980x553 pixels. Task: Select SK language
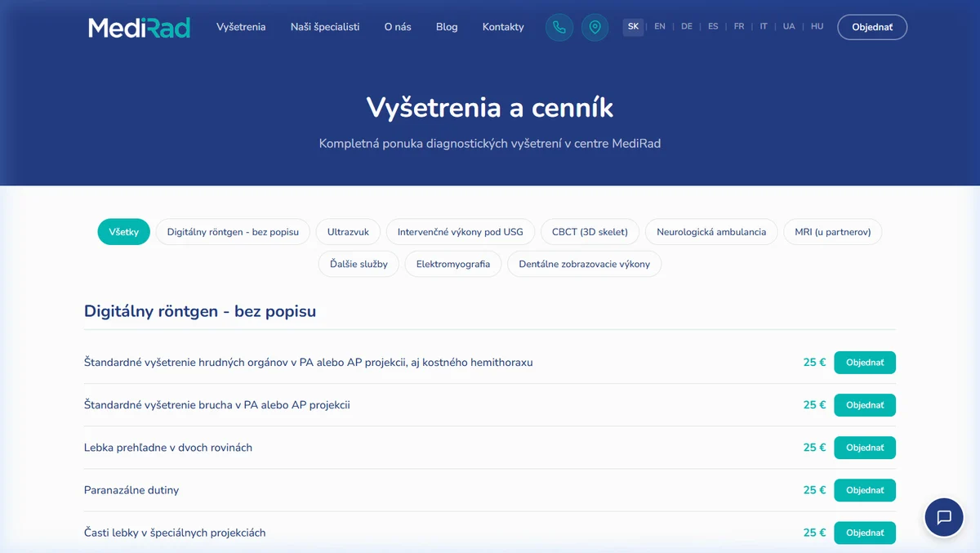[x=633, y=27]
